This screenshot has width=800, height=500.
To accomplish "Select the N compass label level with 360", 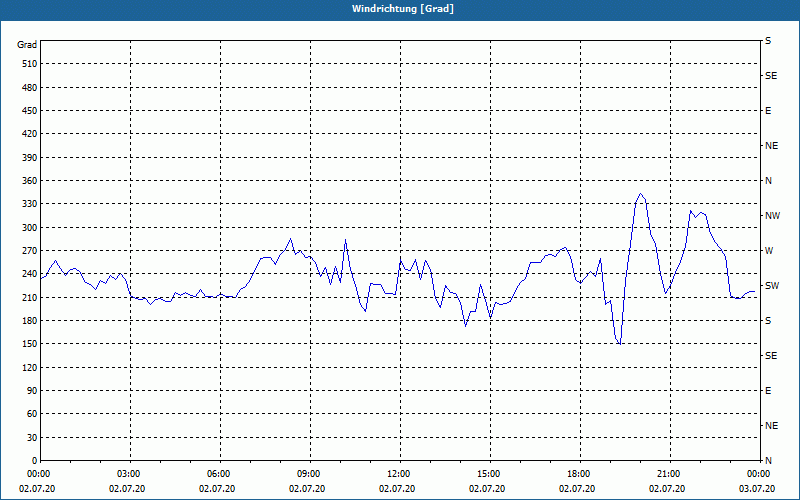I will coord(768,181).
